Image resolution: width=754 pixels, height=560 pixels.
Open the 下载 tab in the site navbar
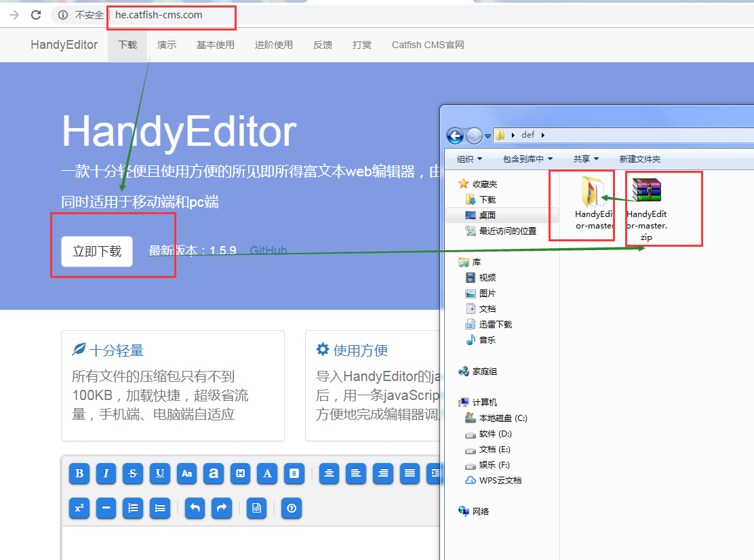pyautogui.click(x=127, y=45)
